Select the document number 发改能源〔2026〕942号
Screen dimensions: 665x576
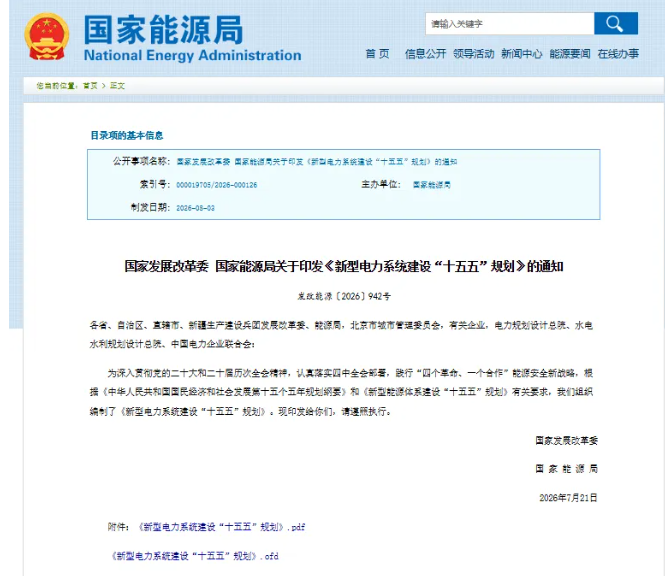pyautogui.click(x=344, y=296)
